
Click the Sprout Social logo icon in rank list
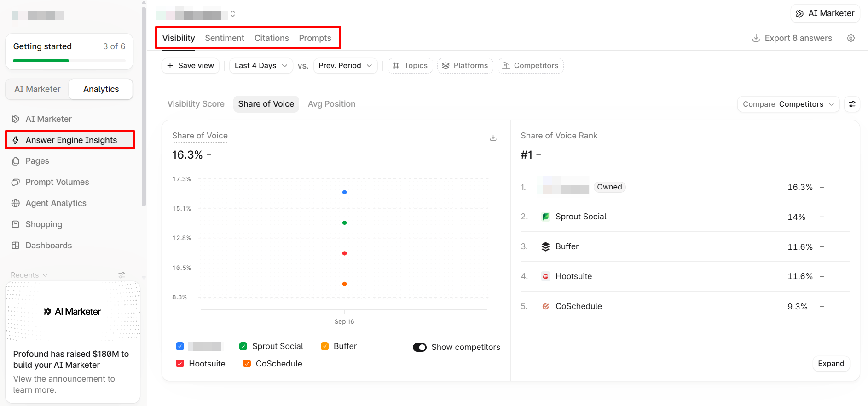(x=545, y=217)
